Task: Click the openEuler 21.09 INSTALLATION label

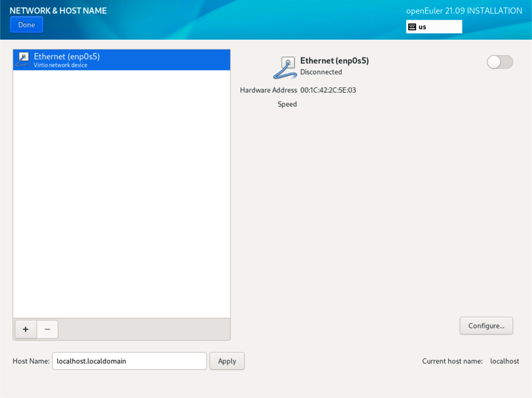Action: pyautogui.click(x=464, y=11)
